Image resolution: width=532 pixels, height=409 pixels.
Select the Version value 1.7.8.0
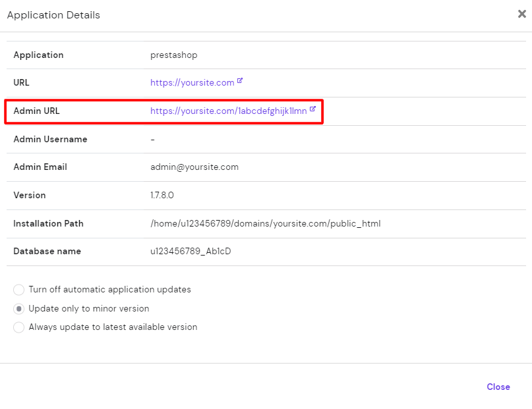163,195
